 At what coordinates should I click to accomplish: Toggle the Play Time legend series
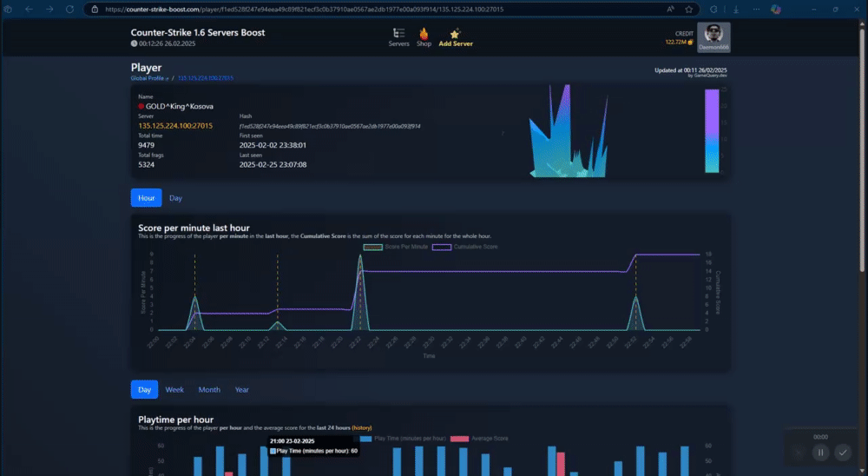[403, 439]
